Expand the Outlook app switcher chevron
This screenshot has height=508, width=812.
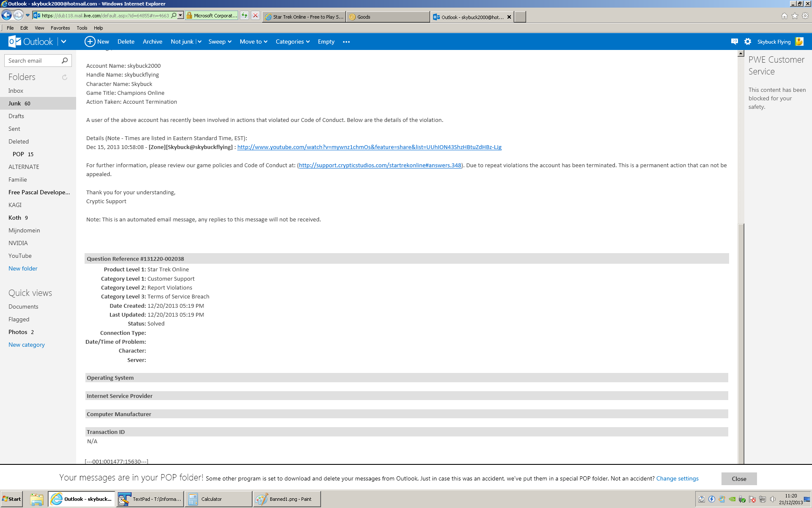pos(64,41)
